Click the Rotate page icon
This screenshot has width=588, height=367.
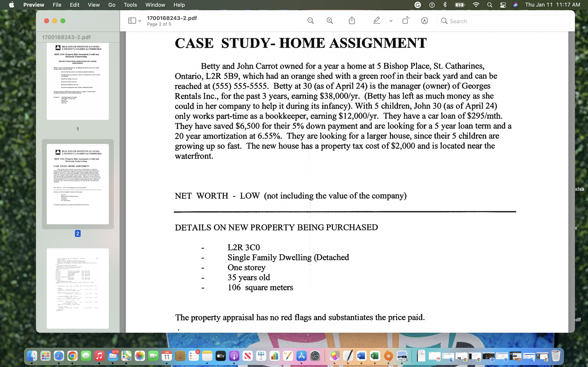click(x=405, y=21)
